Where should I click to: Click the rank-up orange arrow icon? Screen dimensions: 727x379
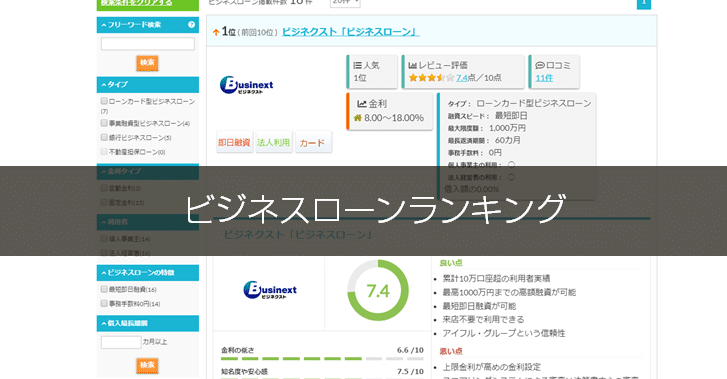point(216,32)
